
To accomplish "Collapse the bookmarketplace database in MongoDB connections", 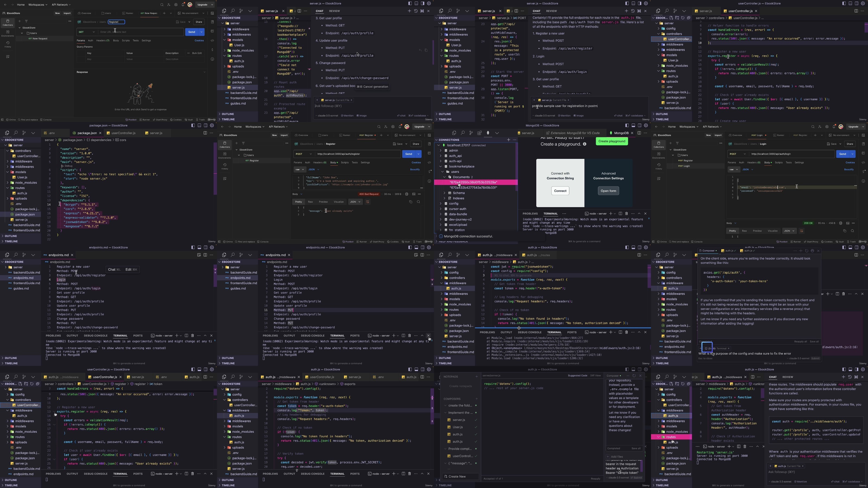I will click(441, 166).
